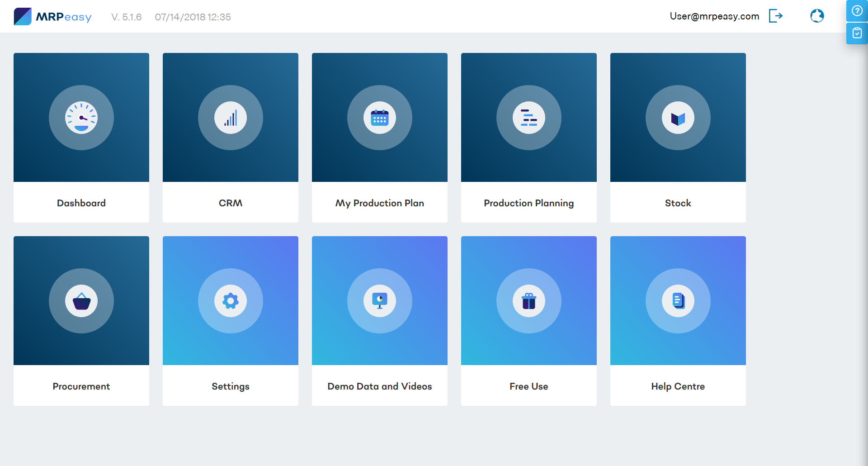This screenshot has width=868, height=466.
Task: Click the My Production Plan calendar icon
Action: 379,118
